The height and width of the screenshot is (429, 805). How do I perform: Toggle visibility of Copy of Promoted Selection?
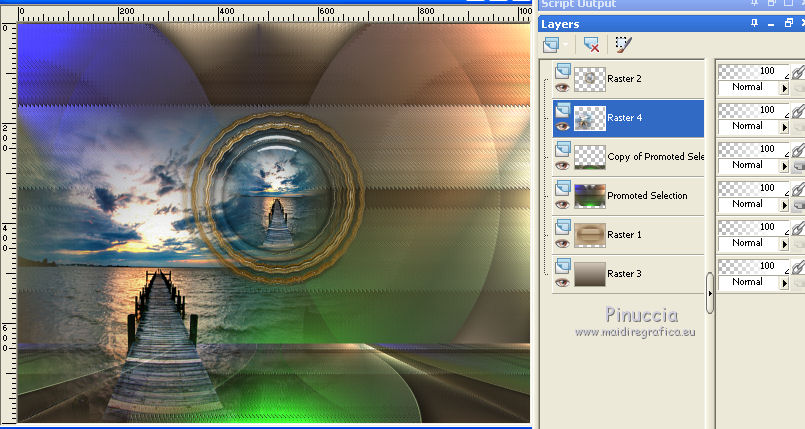[x=563, y=165]
